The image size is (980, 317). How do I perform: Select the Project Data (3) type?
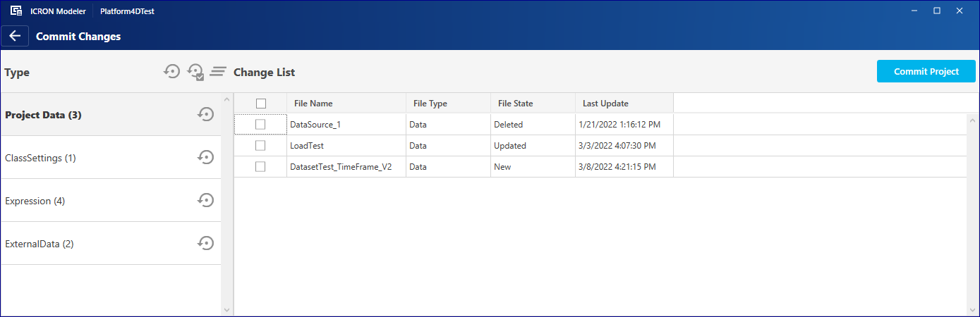111,115
